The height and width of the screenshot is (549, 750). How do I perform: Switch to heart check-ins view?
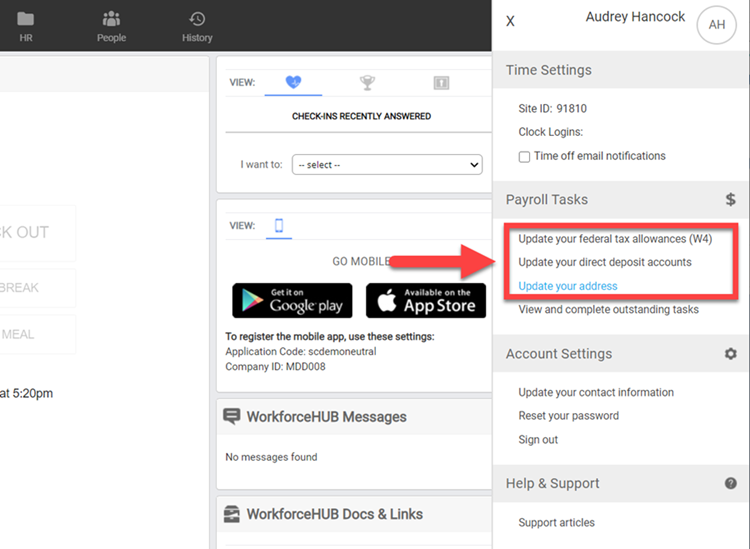click(x=293, y=83)
